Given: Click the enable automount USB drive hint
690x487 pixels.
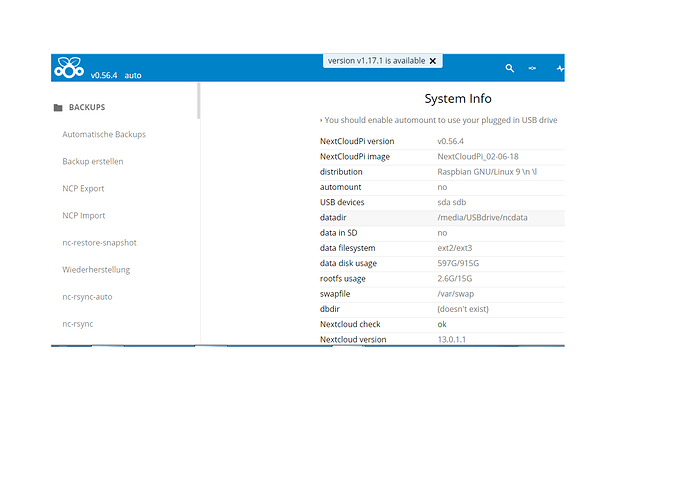Looking at the screenshot, I should tap(440, 120).
